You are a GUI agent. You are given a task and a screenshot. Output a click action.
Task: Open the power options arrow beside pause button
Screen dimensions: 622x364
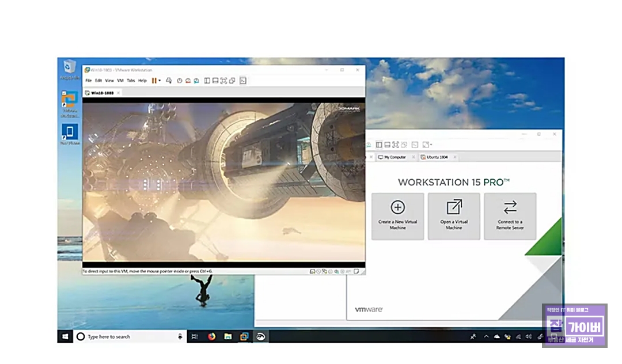point(160,81)
